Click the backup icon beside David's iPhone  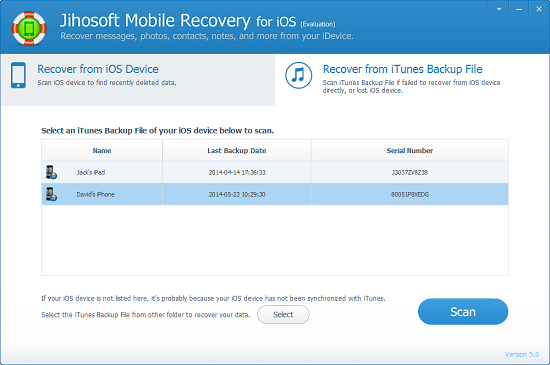pos(51,194)
